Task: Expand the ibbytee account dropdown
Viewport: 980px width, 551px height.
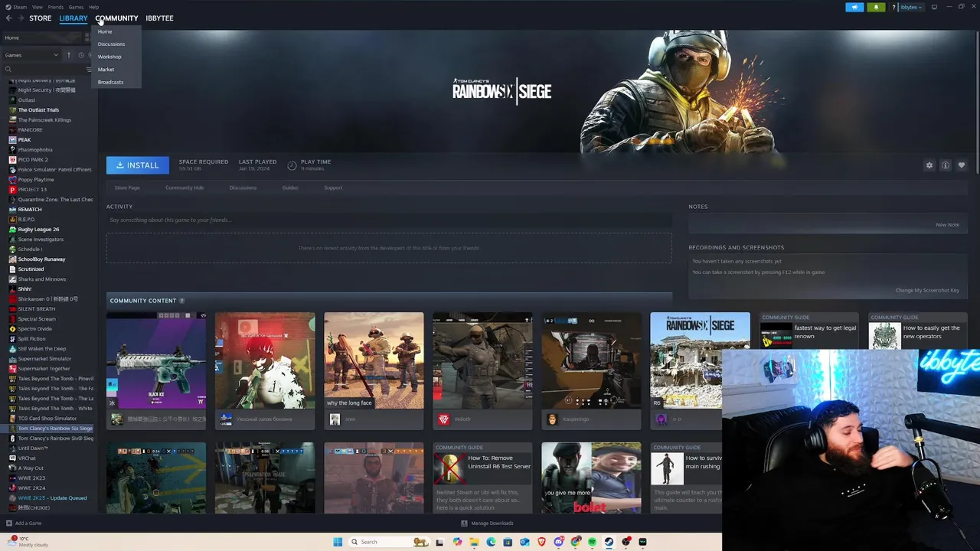Action: 911,7
